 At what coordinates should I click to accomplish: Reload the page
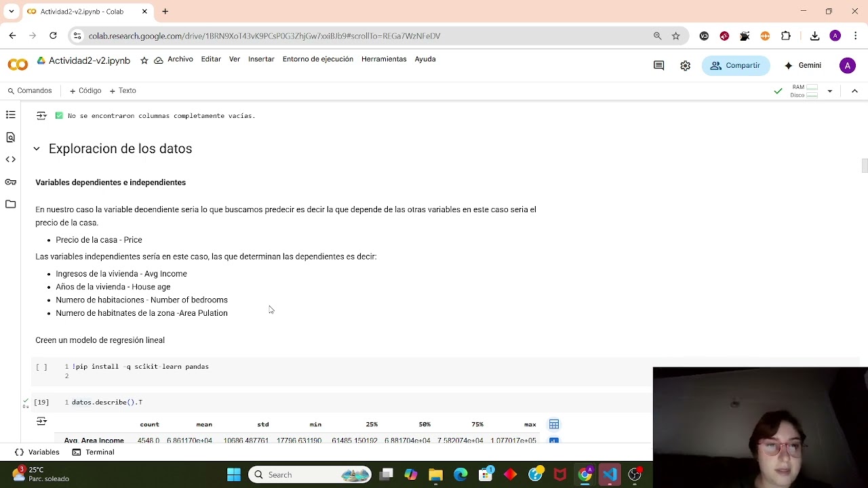pyautogui.click(x=53, y=36)
